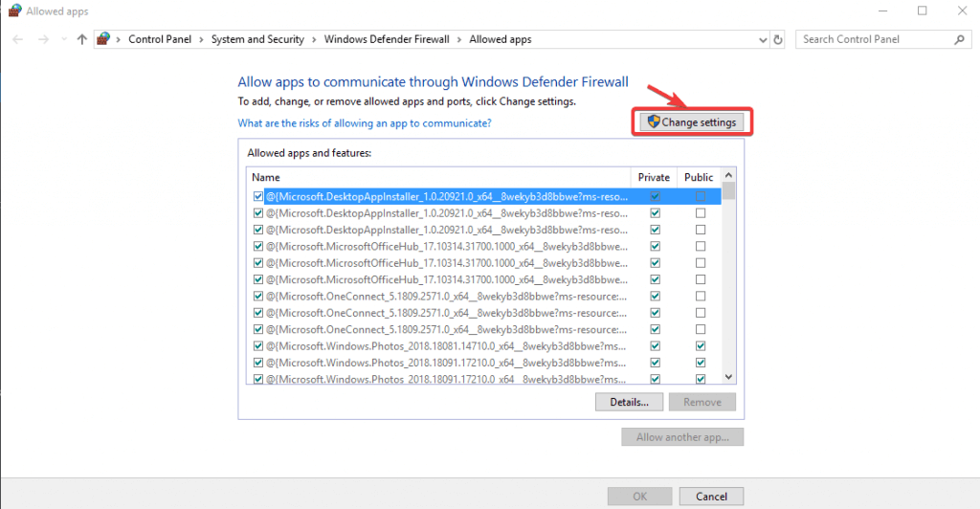Click the Back navigation arrow

pyautogui.click(x=17, y=39)
